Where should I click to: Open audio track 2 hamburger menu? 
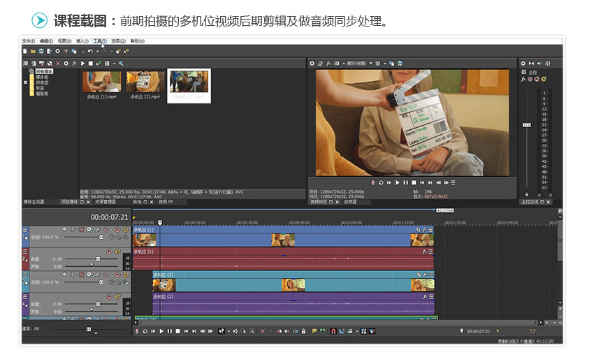25,252
